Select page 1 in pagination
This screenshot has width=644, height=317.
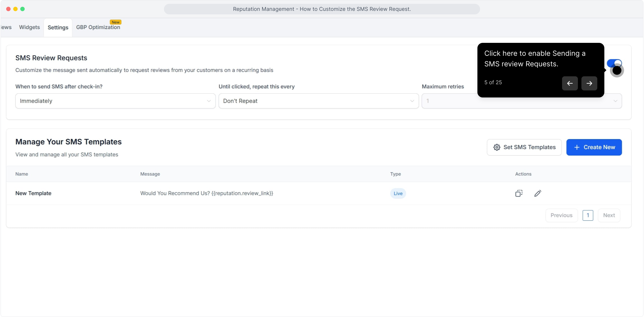tap(588, 215)
